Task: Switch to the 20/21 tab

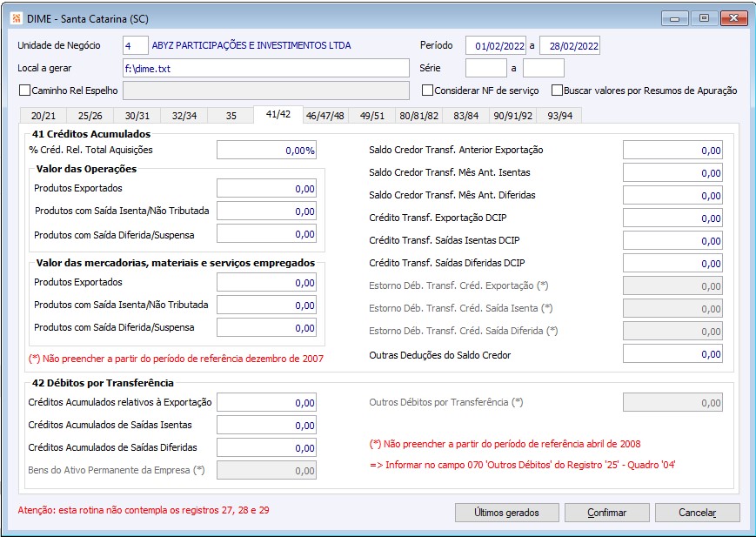Action: 43,116
